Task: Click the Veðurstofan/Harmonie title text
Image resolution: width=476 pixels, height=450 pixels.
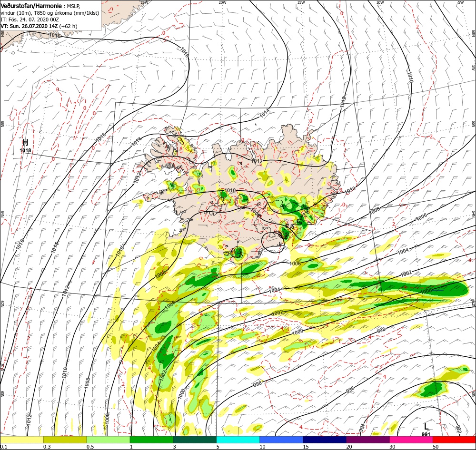Action: (x=31, y=6)
